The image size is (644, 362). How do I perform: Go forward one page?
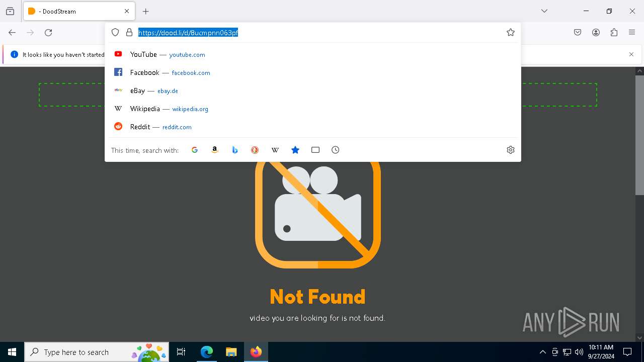click(x=30, y=33)
